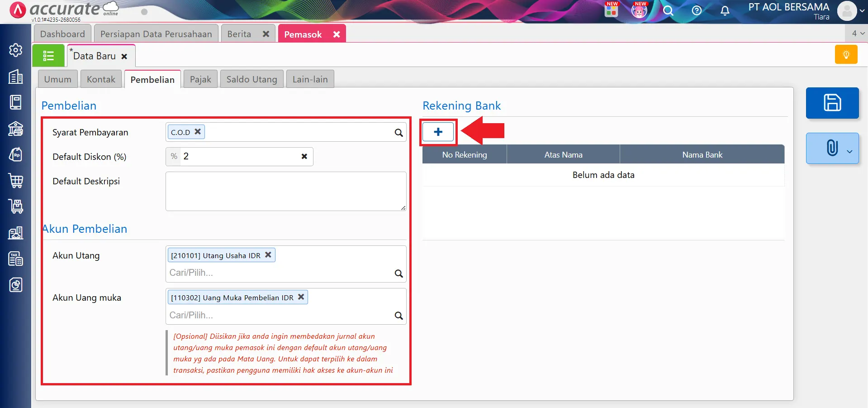Viewport: 868px width, 408px height.
Task: Search payment terms magnifier in Syarat Pembayaran
Action: pos(398,133)
